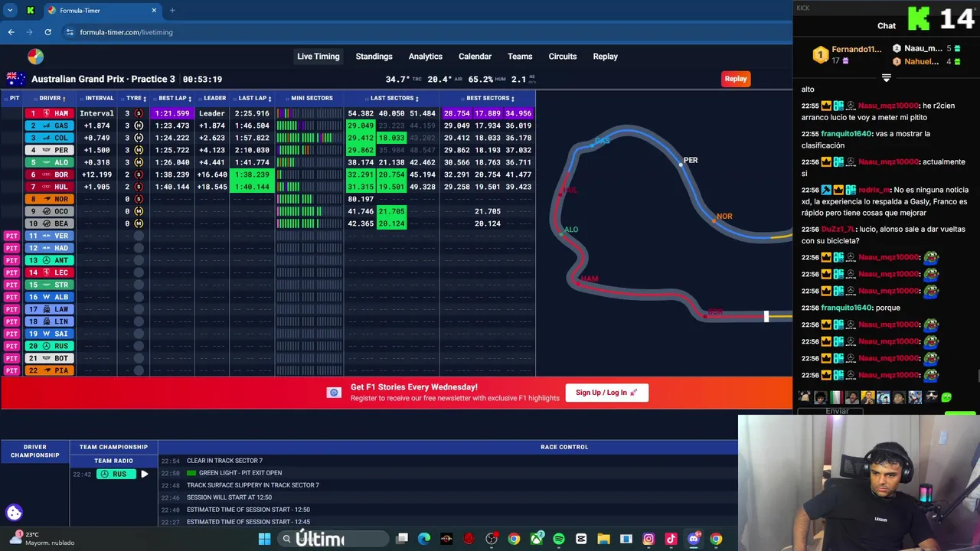
Task: Switch to Driver Championship tab
Action: point(34,451)
